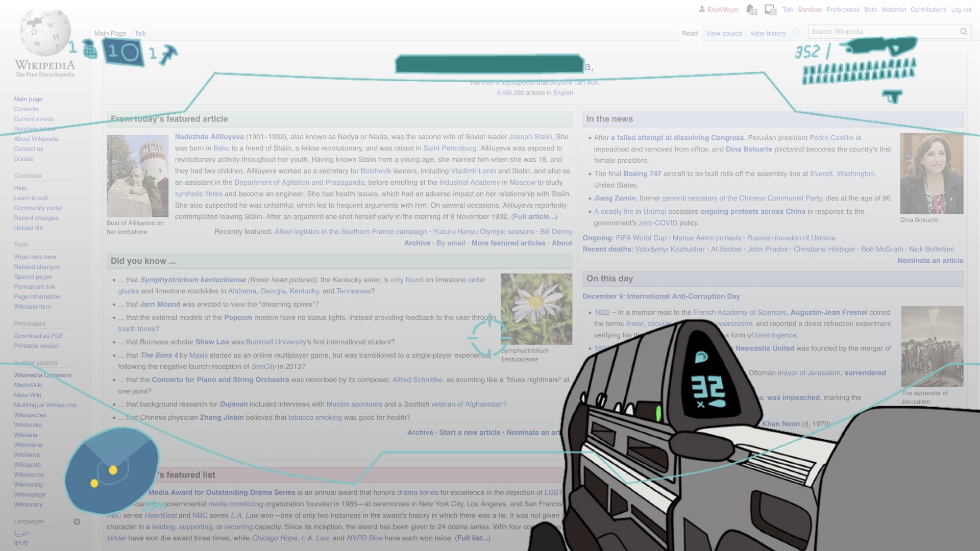
Task: Click the secondary pistol HUD icon
Action: tap(892, 96)
